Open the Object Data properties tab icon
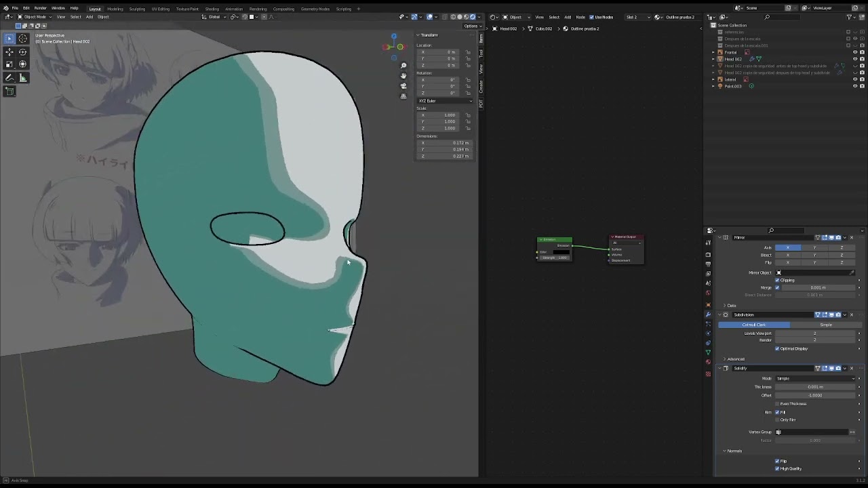868x488 pixels. coord(709,352)
